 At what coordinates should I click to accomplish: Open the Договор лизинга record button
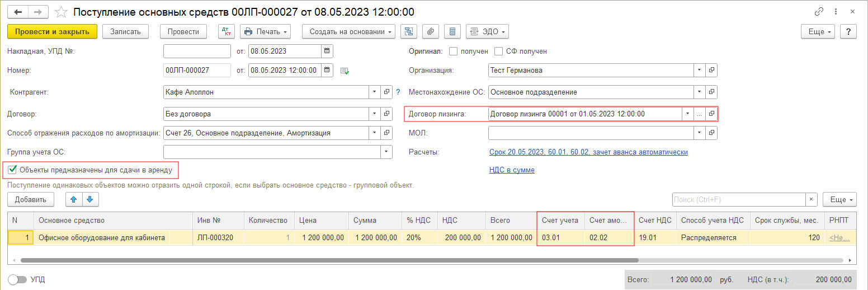click(711, 114)
